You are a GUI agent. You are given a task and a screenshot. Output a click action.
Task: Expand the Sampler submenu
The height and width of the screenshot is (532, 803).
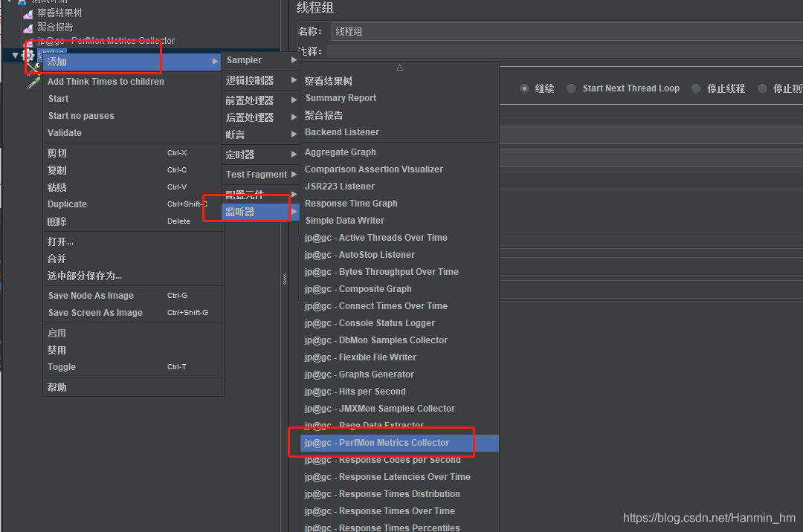coord(260,60)
